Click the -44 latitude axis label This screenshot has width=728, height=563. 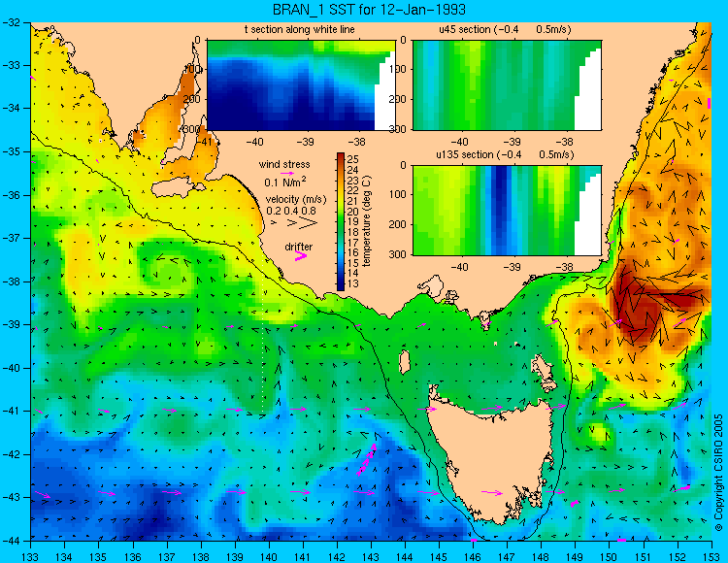[x=12, y=541]
